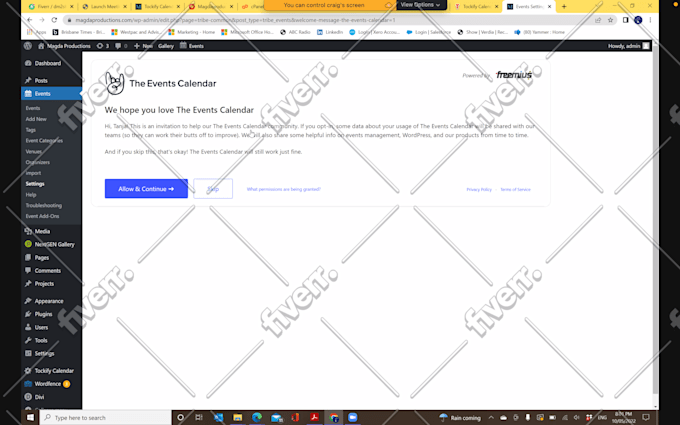Open the LinkedIn bookmark

coord(330,32)
